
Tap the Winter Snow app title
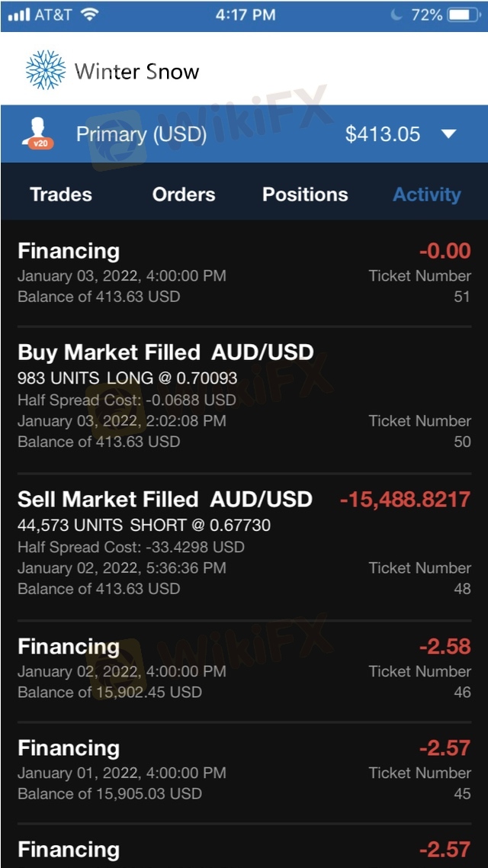(136, 72)
